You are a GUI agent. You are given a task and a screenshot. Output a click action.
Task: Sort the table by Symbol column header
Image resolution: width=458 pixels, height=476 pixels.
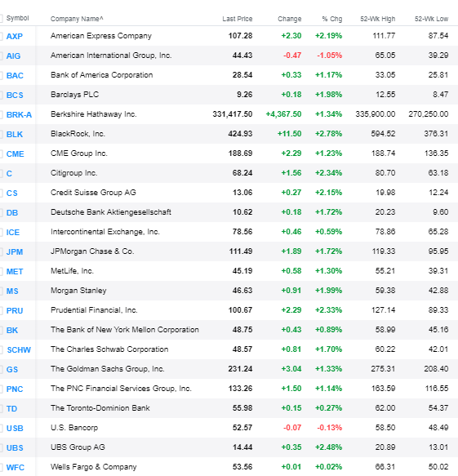tap(18, 18)
